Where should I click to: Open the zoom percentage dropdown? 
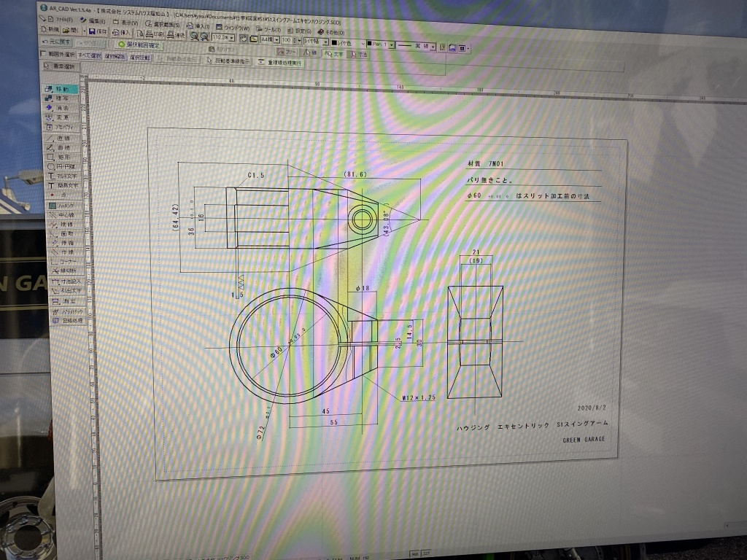(x=233, y=36)
